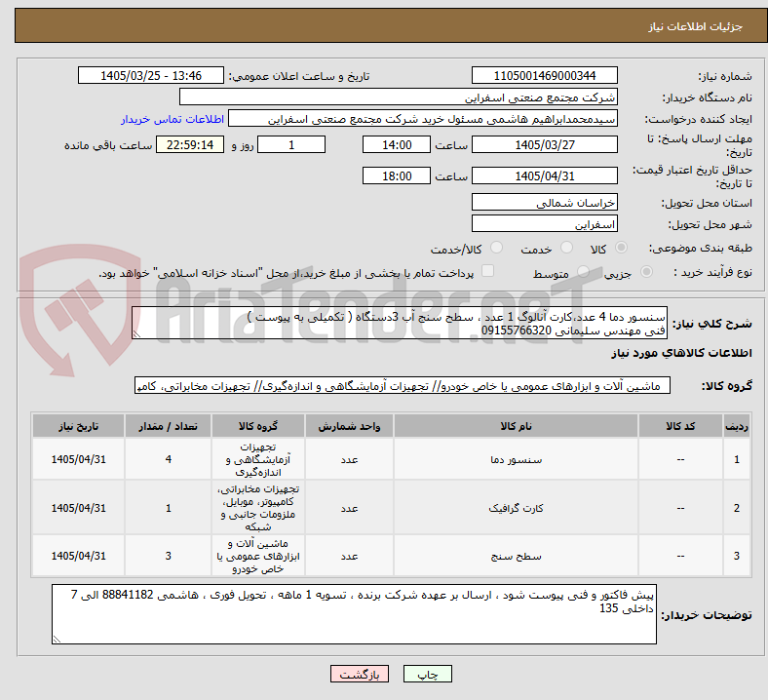Click the announcement date field 1405/03/25 - 13:46
This screenshot has width=768, height=700.
point(151,75)
